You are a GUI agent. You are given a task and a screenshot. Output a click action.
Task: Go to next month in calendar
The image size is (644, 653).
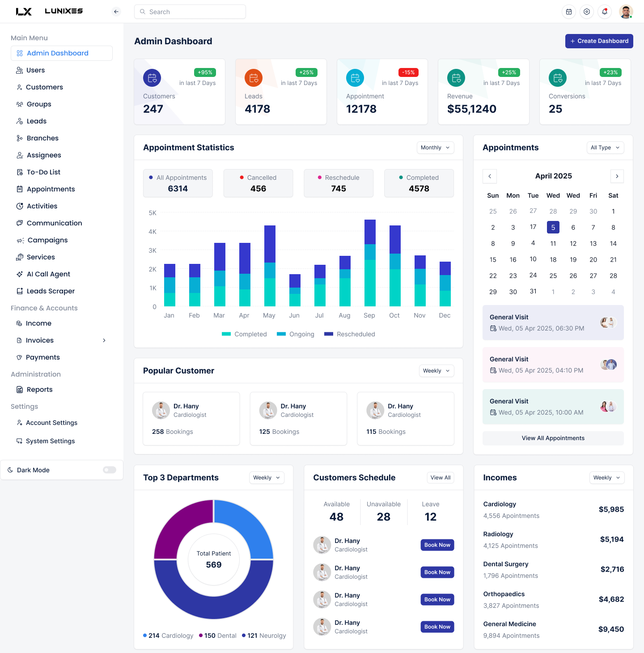[x=617, y=176]
